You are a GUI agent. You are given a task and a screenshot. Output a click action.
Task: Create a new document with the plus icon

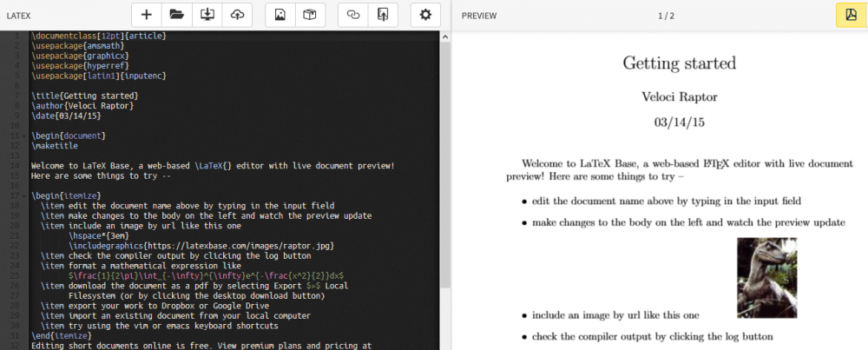tap(147, 15)
